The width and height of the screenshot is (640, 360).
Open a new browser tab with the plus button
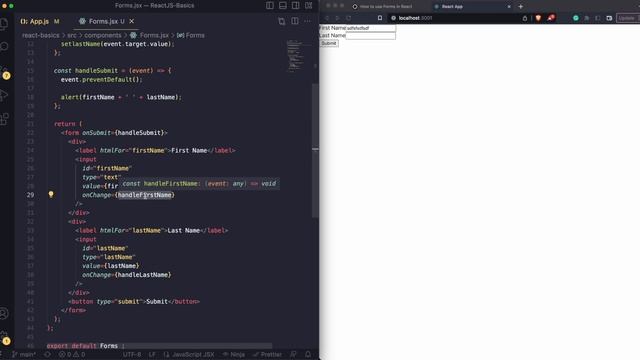coord(520,7)
